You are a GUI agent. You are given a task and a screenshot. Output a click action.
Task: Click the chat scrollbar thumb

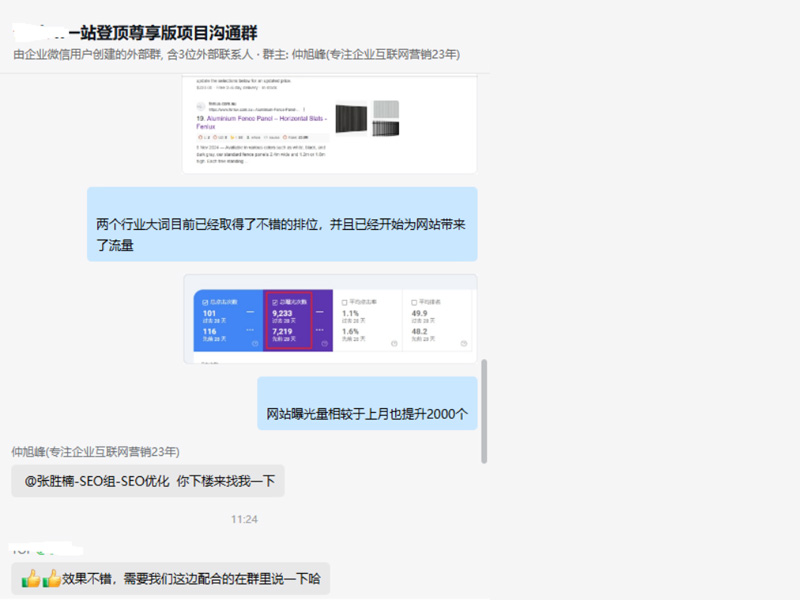(x=485, y=410)
